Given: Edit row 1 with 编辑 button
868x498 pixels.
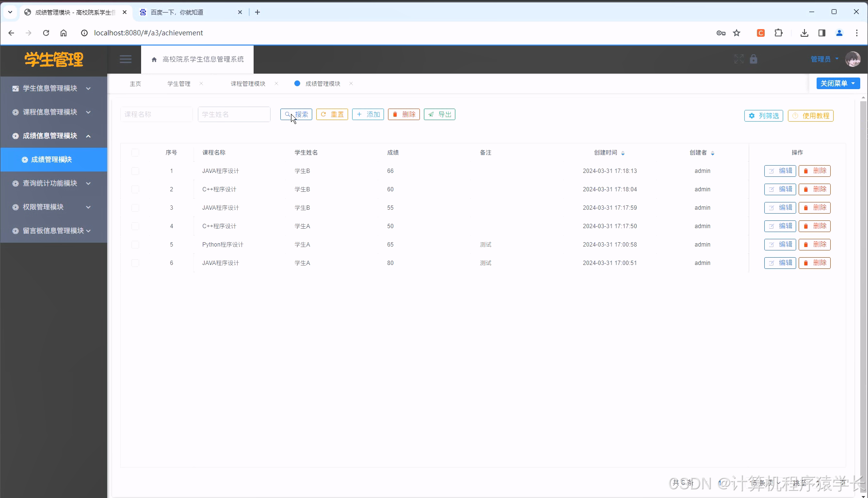Looking at the screenshot, I should point(780,171).
